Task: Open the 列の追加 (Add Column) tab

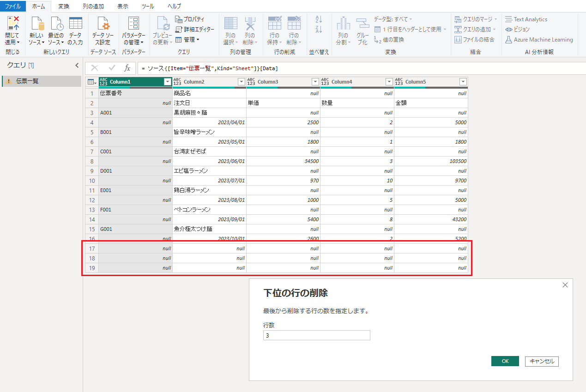Action: [93, 6]
